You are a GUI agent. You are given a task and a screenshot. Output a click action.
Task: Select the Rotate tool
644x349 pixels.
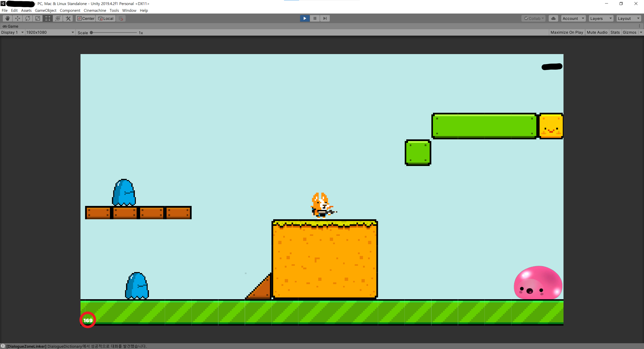click(x=28, y=18)
